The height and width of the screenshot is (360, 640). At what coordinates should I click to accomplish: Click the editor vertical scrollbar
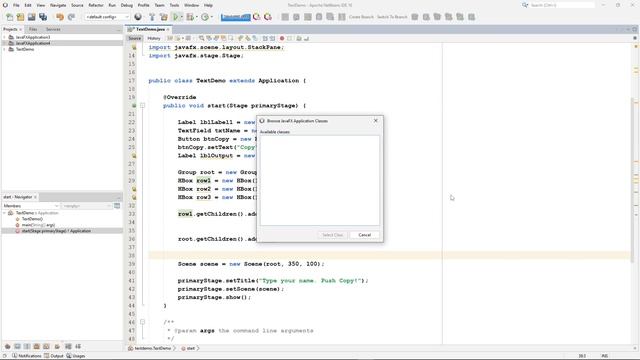coord(633,180)
